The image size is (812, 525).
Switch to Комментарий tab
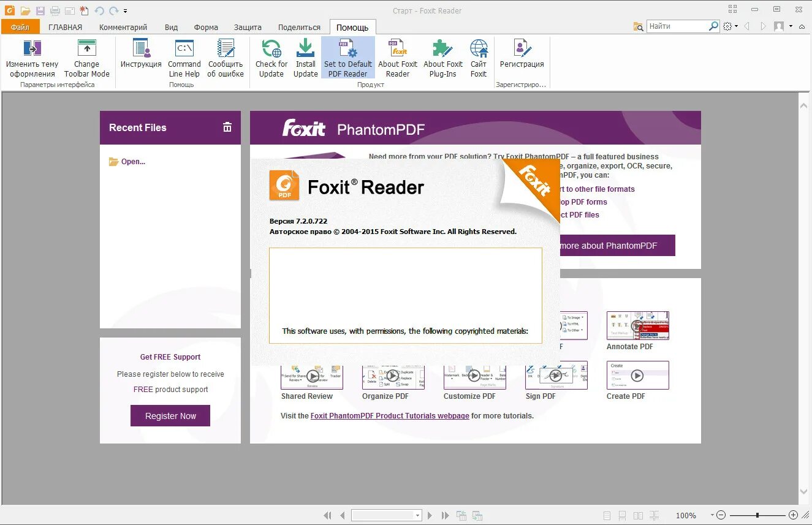[x=123, y=27]
